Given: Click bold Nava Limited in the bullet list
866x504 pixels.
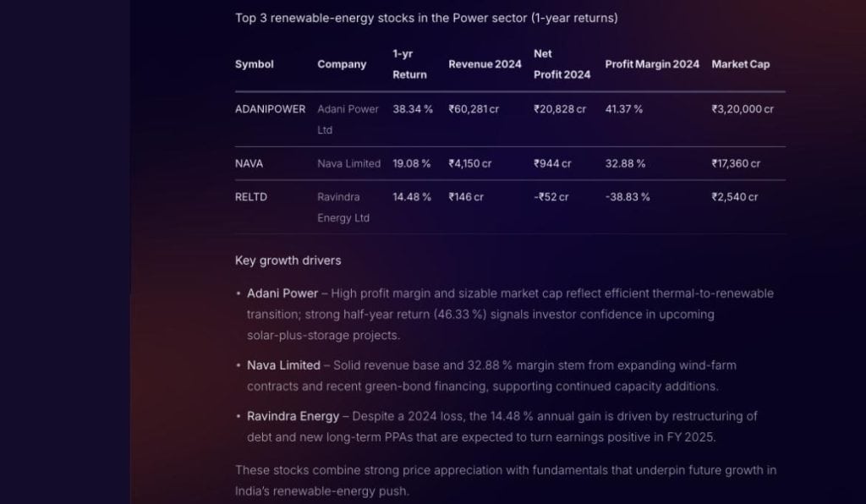Looking at the screenshot, I should click(283, 365).
